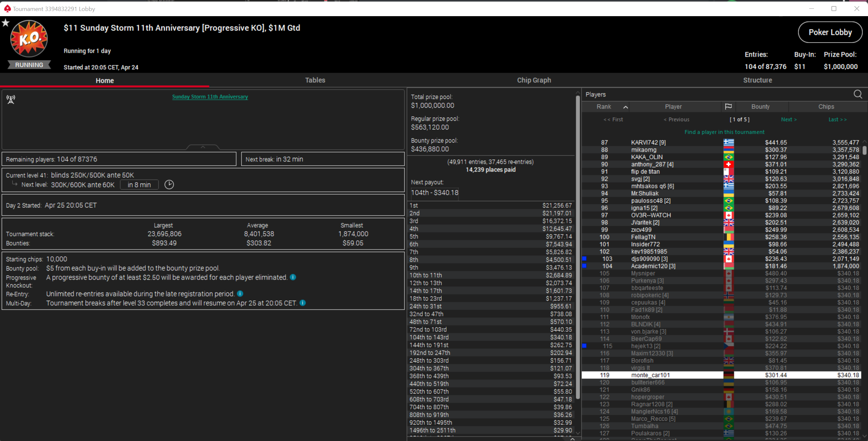Click the flag icon in OV3R--WATCH's row
This screenshot has width=868, height=441.
tap(729, 215)
